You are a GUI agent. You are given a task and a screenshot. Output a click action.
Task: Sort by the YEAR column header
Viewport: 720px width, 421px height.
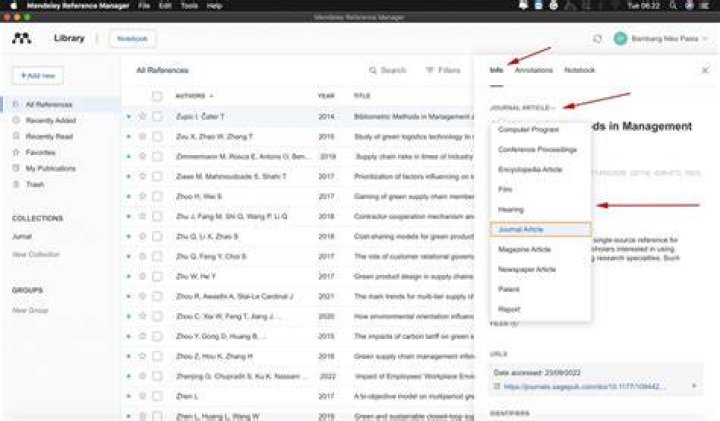[x=326, y=96]
